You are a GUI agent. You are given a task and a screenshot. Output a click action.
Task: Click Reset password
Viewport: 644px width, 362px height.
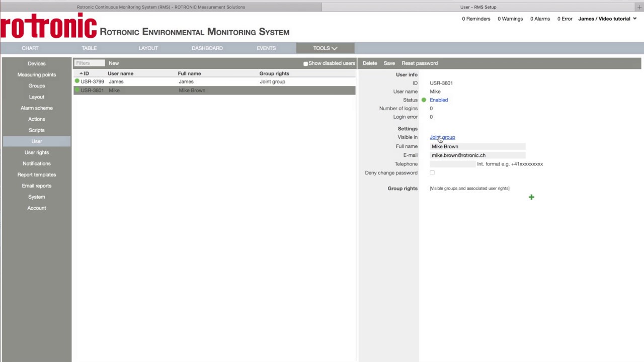pyautogui.click(x=420, y=63)
